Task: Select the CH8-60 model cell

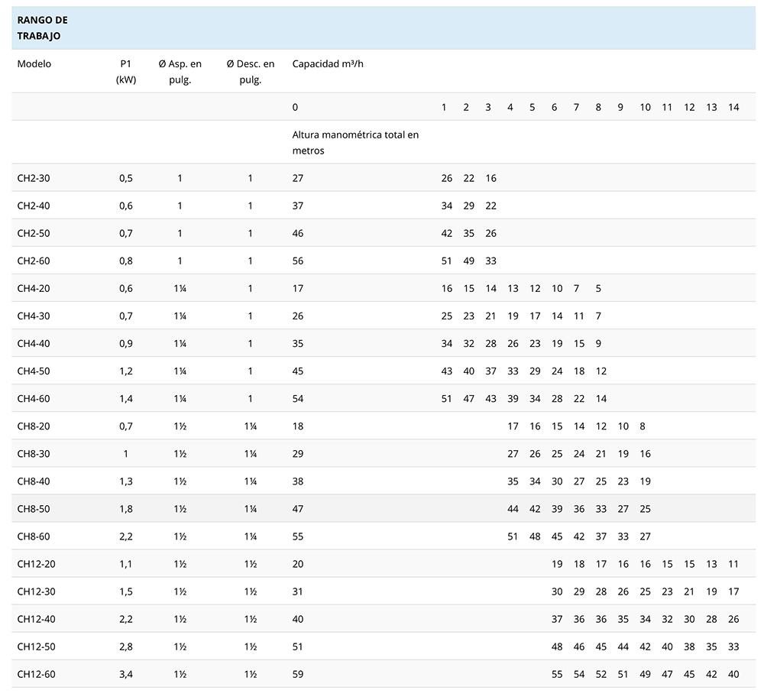Action: 34,536
